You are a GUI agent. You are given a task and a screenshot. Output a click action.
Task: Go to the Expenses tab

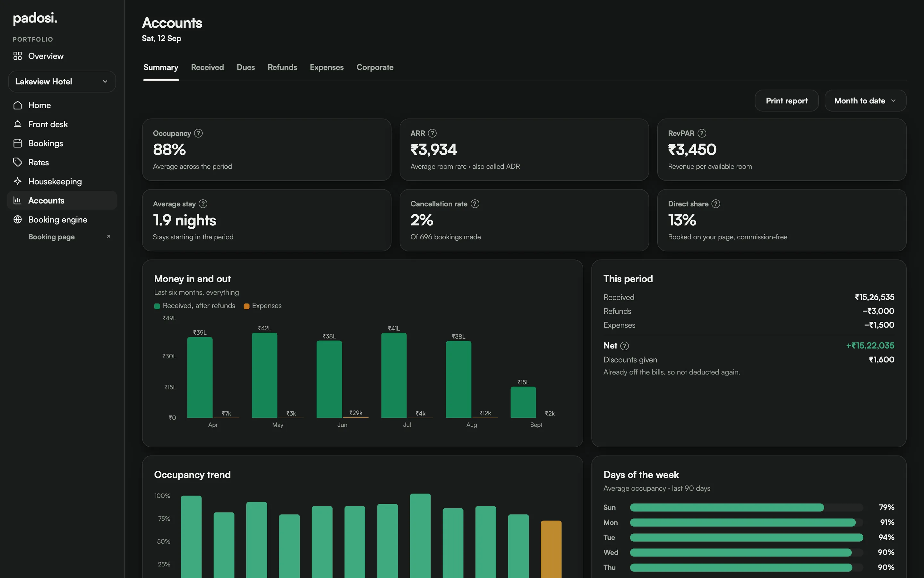(327, 67)
